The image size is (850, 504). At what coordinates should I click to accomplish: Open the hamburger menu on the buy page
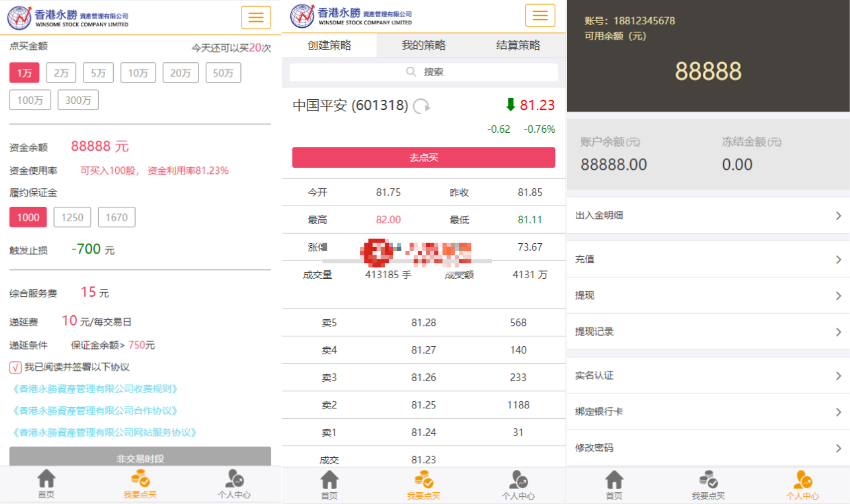256,17
